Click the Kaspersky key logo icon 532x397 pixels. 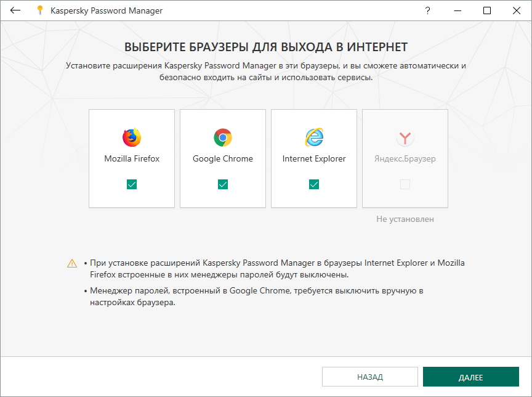tap(40, 10)
